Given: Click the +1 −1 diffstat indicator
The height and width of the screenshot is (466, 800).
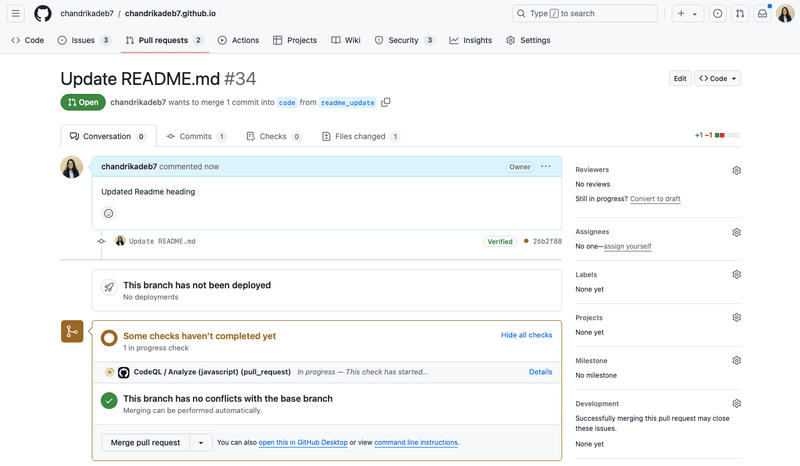Looking at the screenshot, I should (717, 135).
